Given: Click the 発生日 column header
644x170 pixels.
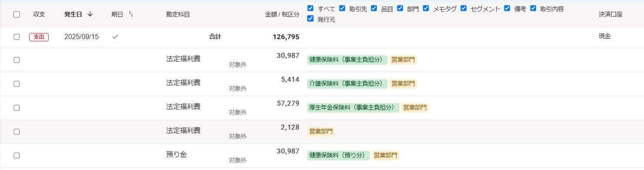Looking at the screenshot, I should [73, 14].
